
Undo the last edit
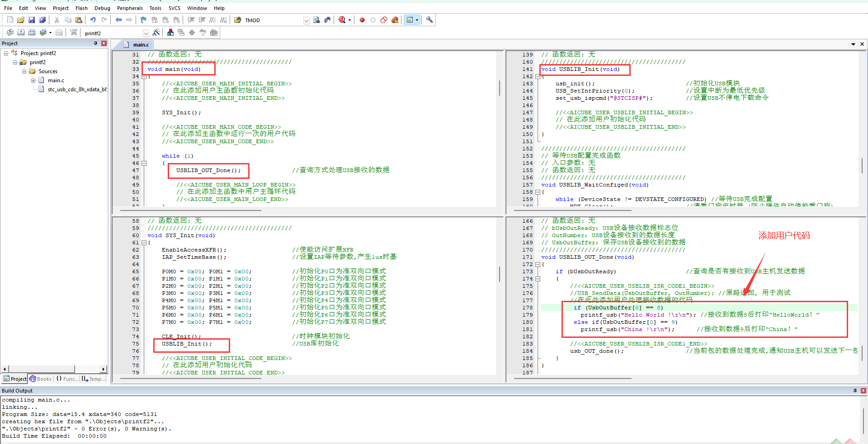(93, 20)
